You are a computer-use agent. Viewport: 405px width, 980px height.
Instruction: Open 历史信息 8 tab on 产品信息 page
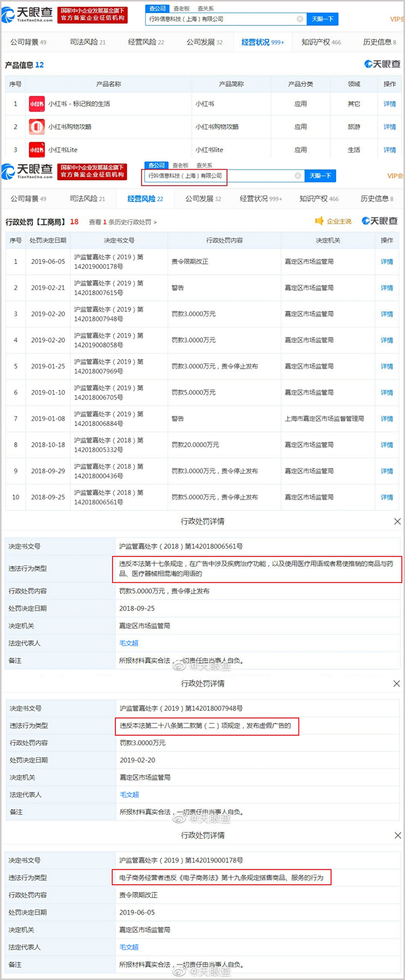pyautogui.click(x=380, y=42)
